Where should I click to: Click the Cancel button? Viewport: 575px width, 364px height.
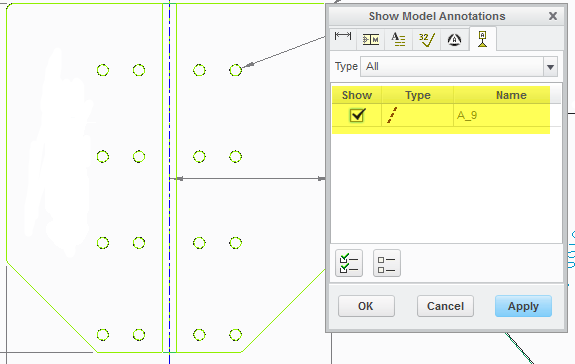point(445,306)
